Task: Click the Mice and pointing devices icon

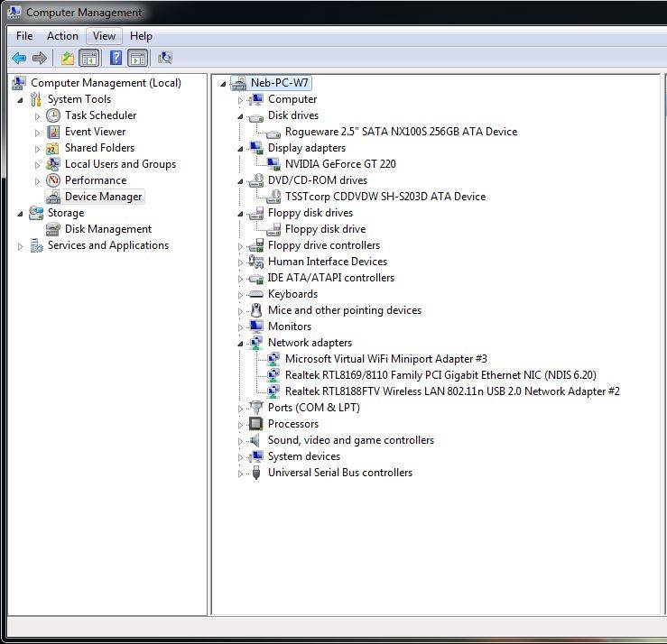Action: 256,310
